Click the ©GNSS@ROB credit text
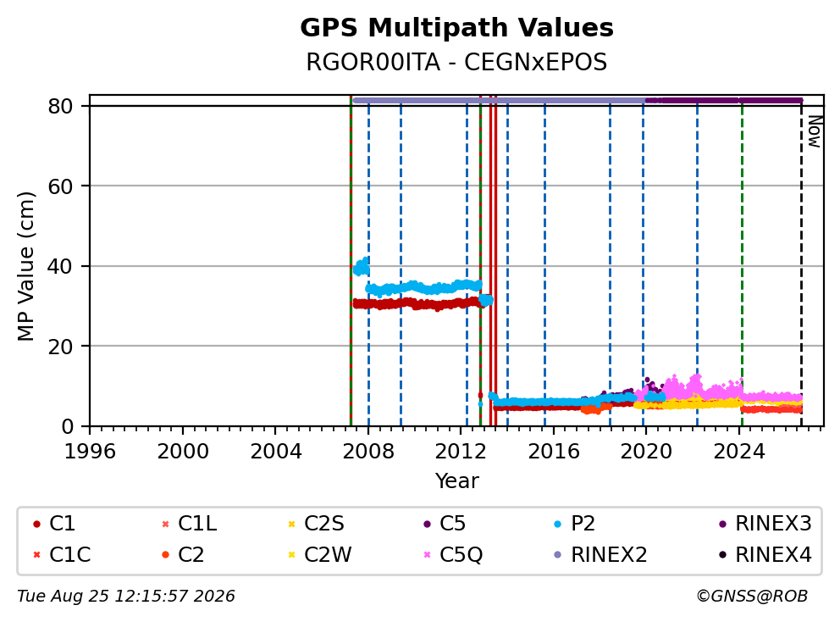Viewport: 840px width, 622px height. click(752, 596)
